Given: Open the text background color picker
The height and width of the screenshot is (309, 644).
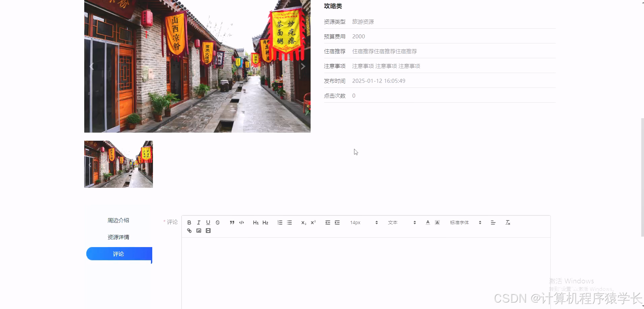Looking at the screenshot, I should pos(437,222).
